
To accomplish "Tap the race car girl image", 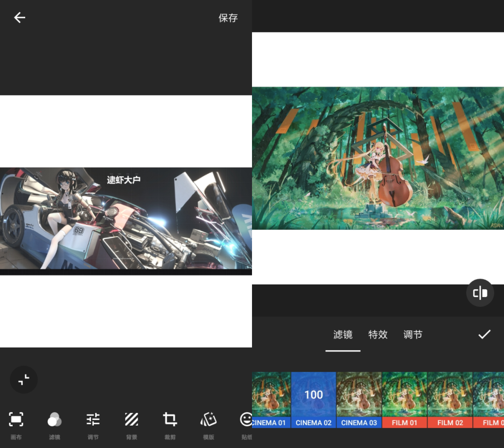I will pyautogui.click(x=126, y=221).
